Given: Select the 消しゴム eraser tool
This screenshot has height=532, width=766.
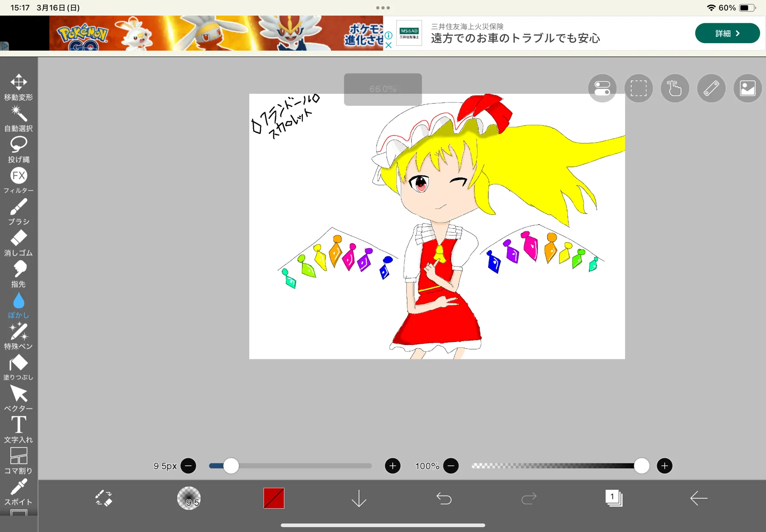Looking at the screenshot, I should pos(19,243).
